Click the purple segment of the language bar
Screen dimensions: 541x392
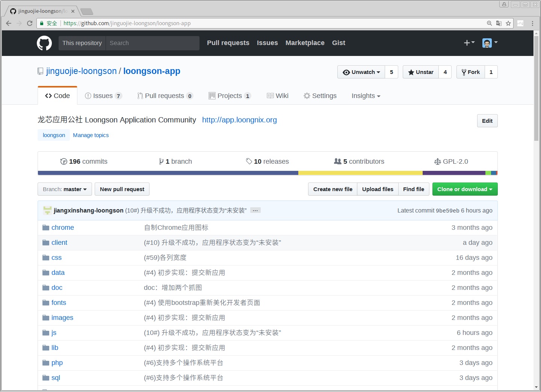click(x=454, y=173)
